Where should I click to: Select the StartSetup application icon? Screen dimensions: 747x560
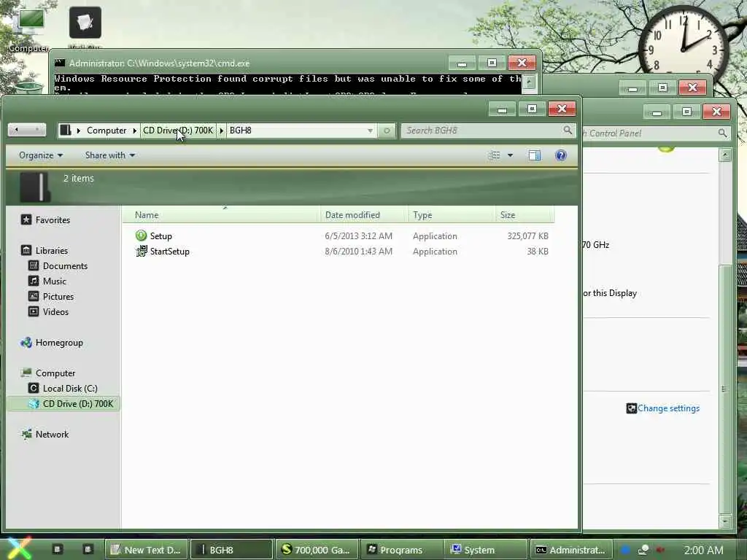[141, 251]
